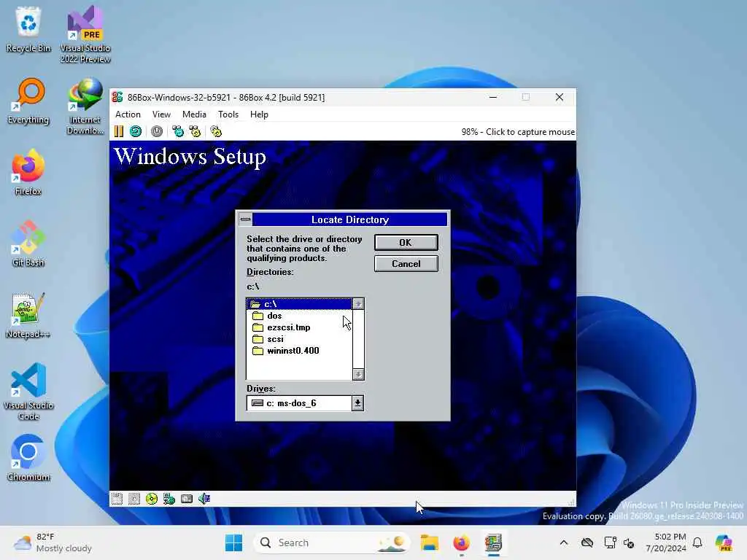Show hidden system tray icons chevron

pyautogui.click(x=564, y=542)
